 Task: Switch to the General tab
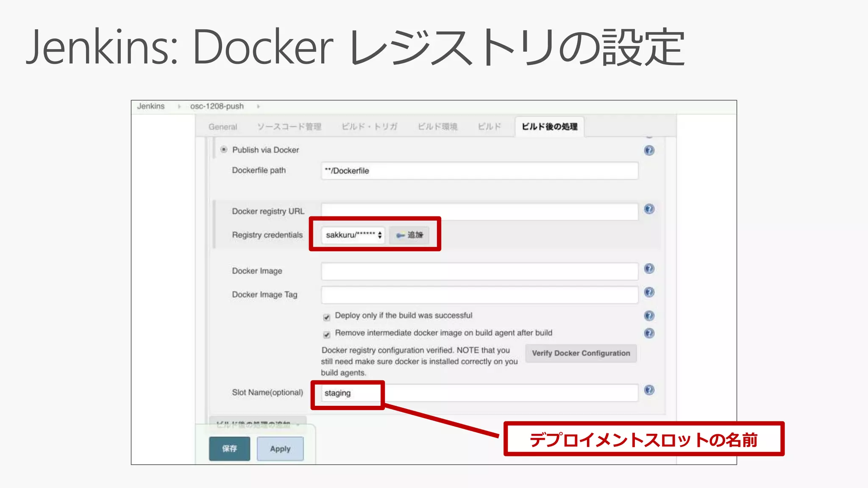point(223,127)
